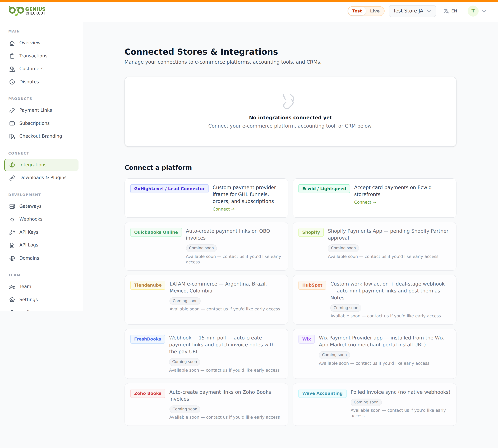Expand the user account chevron
The width and height of the screenshot is (498, 448).
pos(484,11)
